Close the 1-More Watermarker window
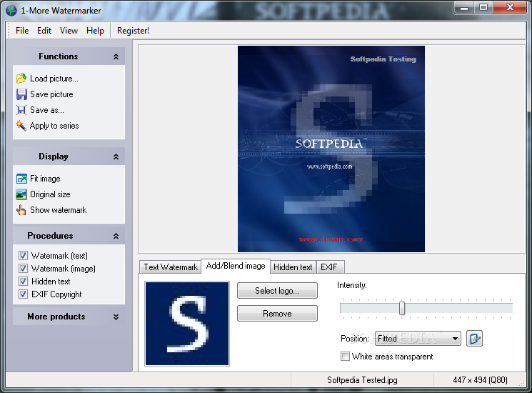Viewport: 532px width, 393px height. tap(510, 7)
